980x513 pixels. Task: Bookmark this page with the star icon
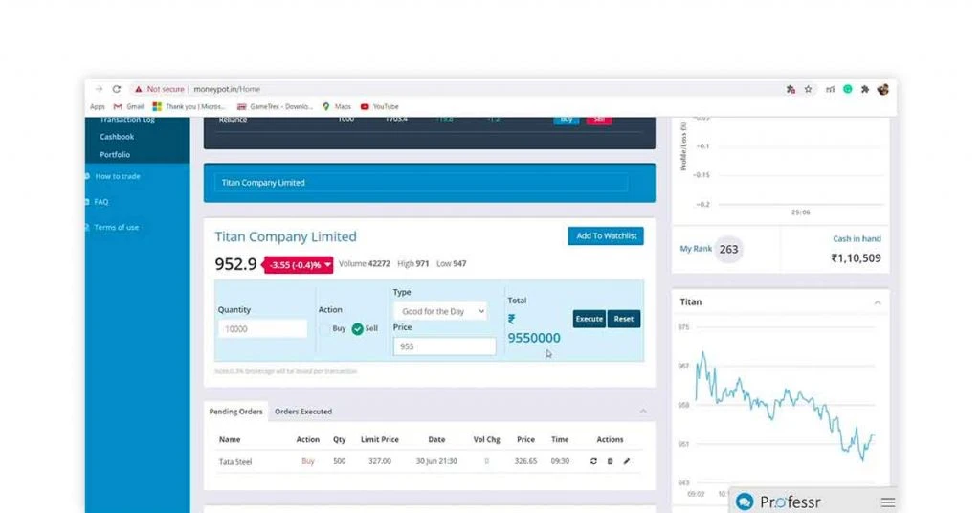[808, 89]
